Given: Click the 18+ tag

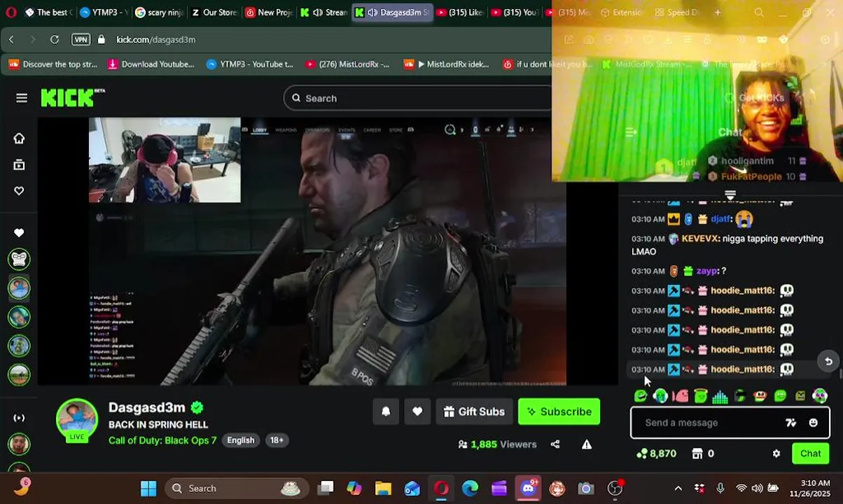Looking at the screenshot, I should (x=277, y=440).
